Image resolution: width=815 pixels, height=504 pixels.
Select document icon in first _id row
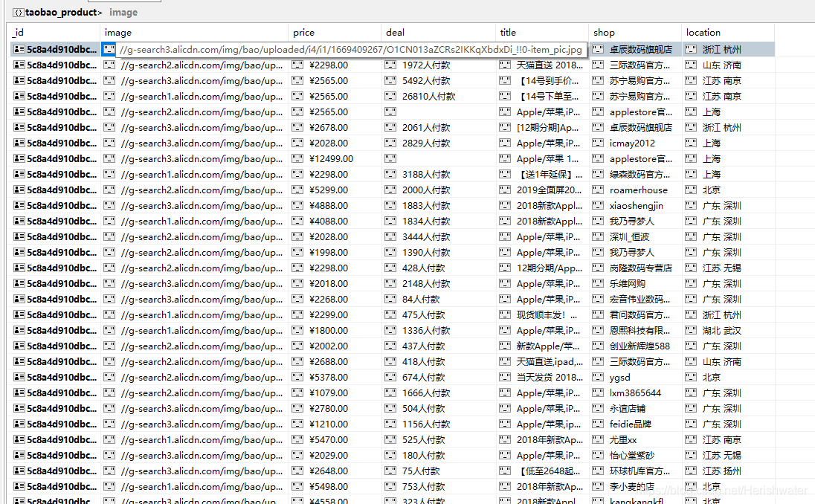pos(19,49)
